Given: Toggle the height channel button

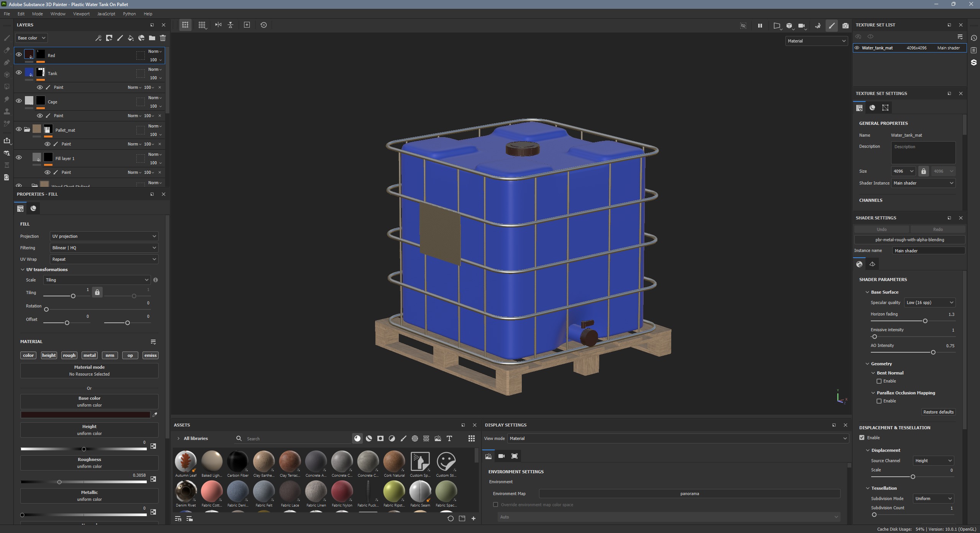Looking at the screenshot, I should [x=49, y=355].
